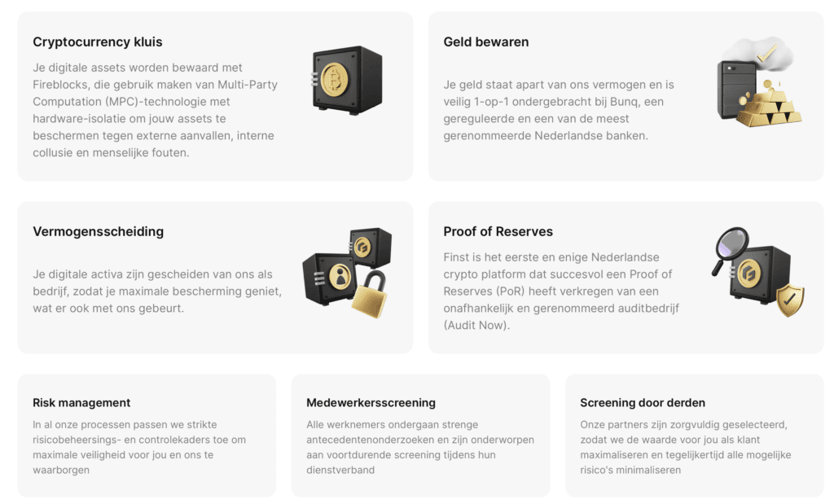This screenshot has height=504, width=834.
Task: Select the Geld bewaren heading
Action: [486, 42]
